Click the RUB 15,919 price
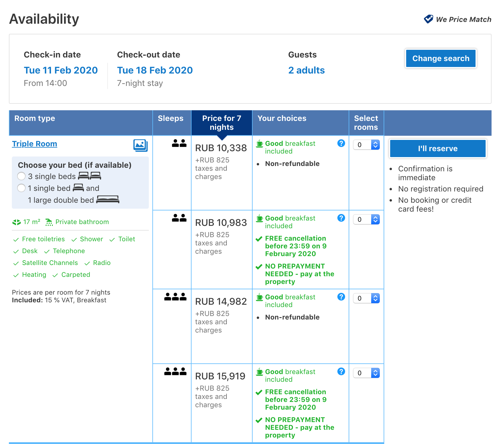The width and height of the screenshot is (504, 444). pos(220,376)
